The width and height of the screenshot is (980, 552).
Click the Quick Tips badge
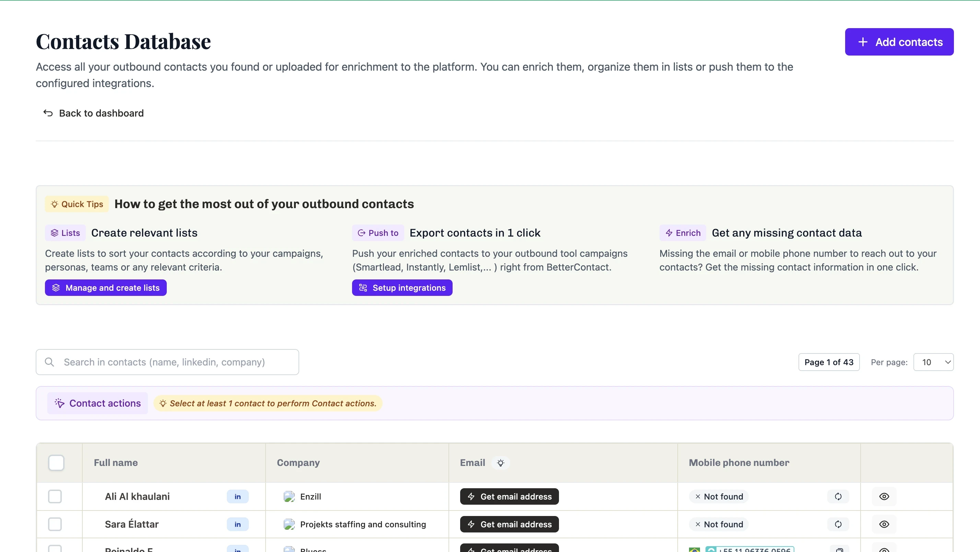click(x=77, y=204)
